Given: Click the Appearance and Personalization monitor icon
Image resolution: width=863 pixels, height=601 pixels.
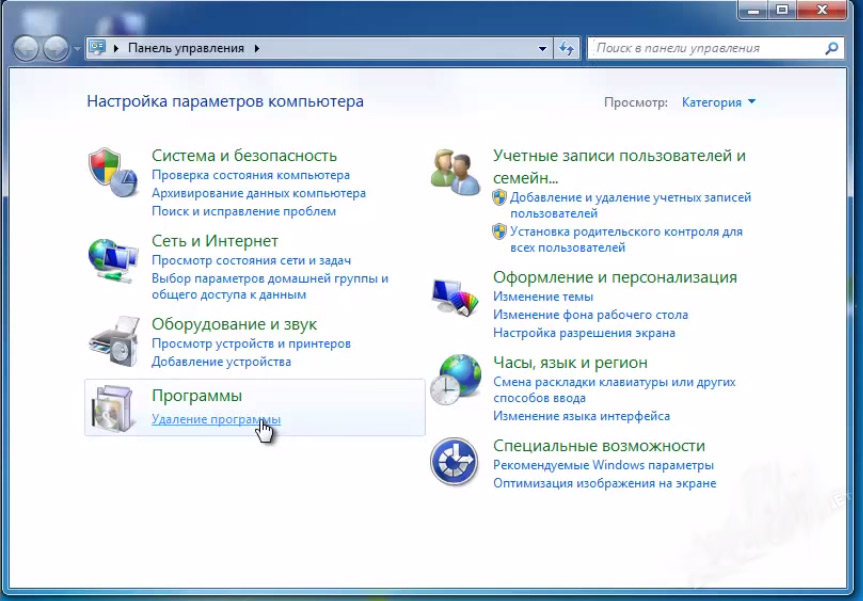Looking at the screenshot, I should pos(455,296).
